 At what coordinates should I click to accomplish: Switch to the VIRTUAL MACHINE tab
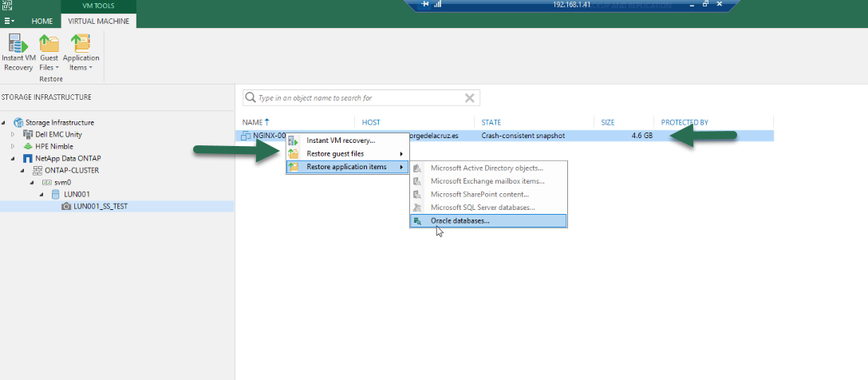tap(99, 21)
